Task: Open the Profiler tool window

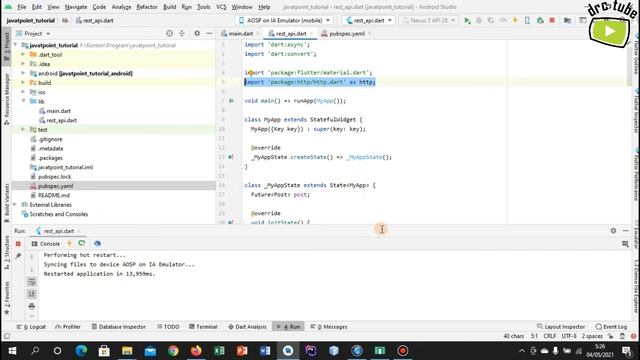Action: 68,327
